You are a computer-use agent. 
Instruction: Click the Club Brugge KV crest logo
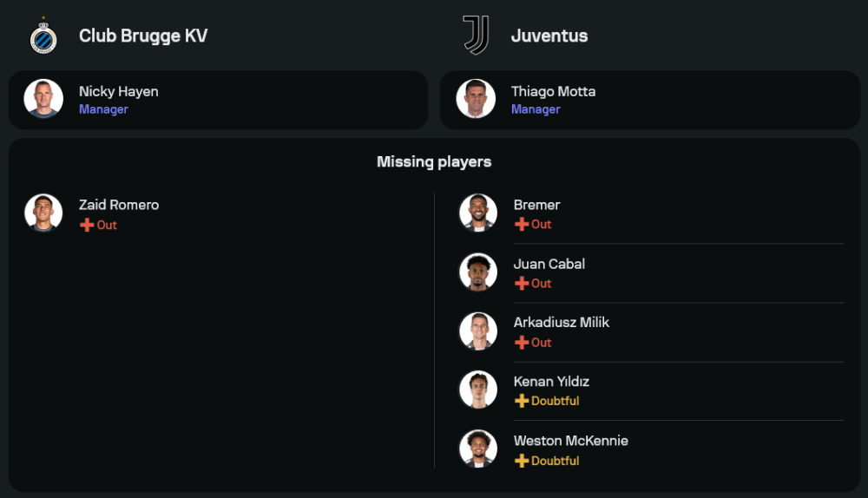43,36
